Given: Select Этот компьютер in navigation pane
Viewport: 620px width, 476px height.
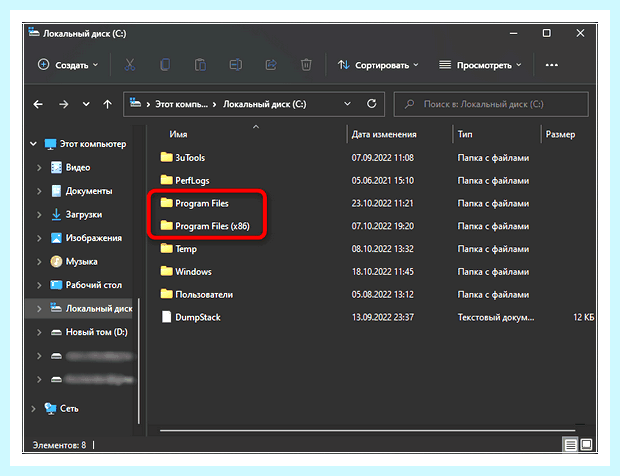Looking at the screenshot, I should [93, 144].
